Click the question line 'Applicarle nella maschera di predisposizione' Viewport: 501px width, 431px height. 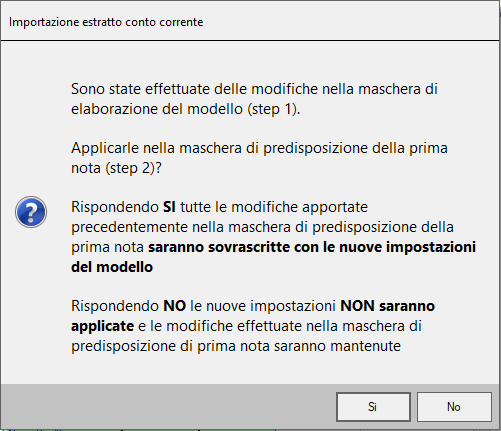point(259,148)
